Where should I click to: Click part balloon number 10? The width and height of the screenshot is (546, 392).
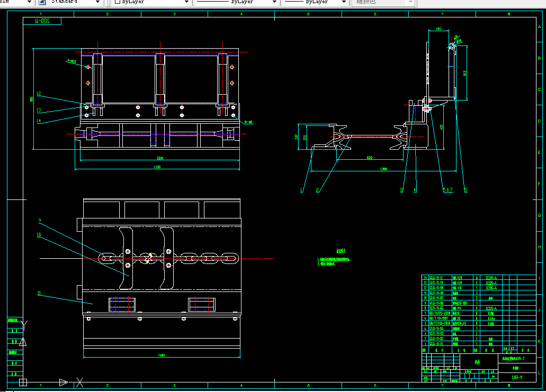tap(39, 235)
